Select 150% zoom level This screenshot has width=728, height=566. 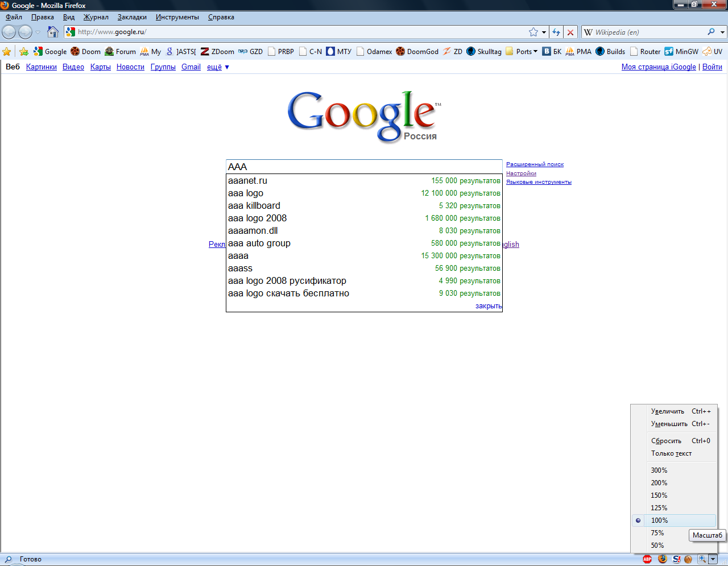(659, 495)
